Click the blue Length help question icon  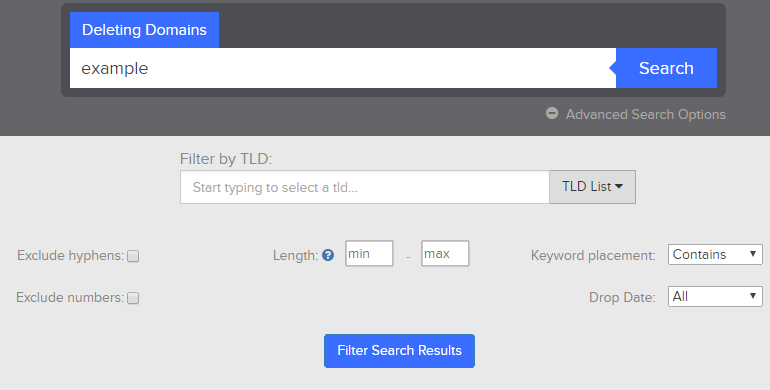tap(328, 255)
